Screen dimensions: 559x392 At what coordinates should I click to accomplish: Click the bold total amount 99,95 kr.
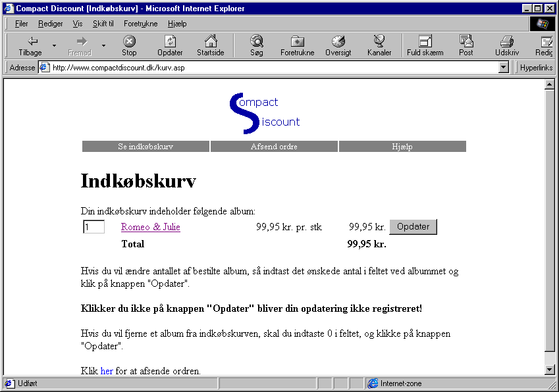[367, 244]
